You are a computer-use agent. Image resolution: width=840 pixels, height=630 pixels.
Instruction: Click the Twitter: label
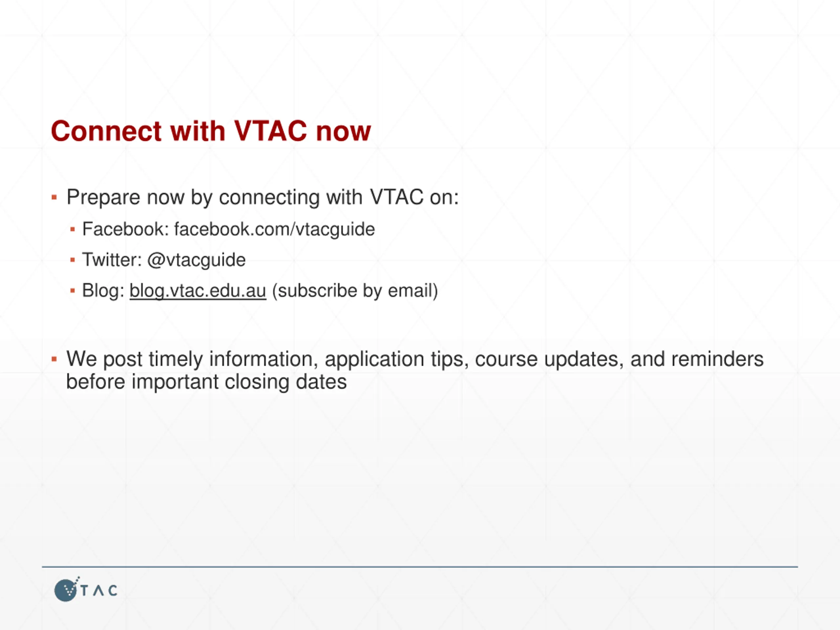(x=112, y=260)
